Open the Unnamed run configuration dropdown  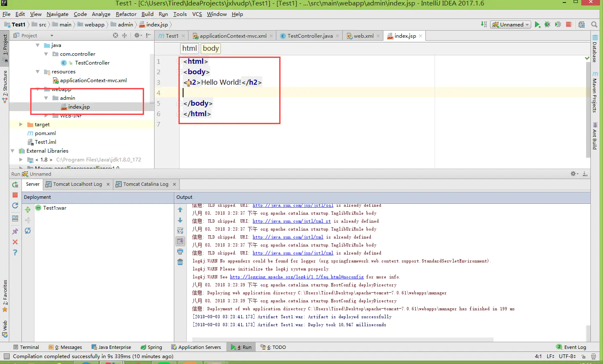click(x=511, y=25)
